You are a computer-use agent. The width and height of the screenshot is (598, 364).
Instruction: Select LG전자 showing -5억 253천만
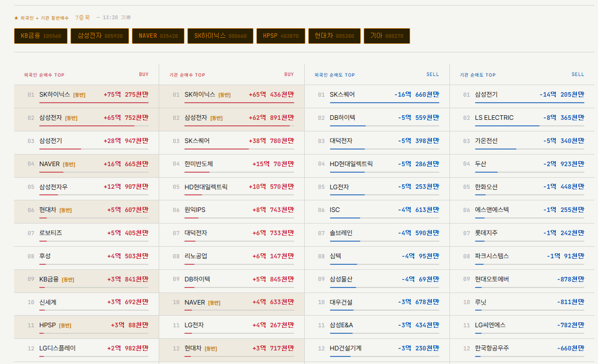(x=377, y=189)
